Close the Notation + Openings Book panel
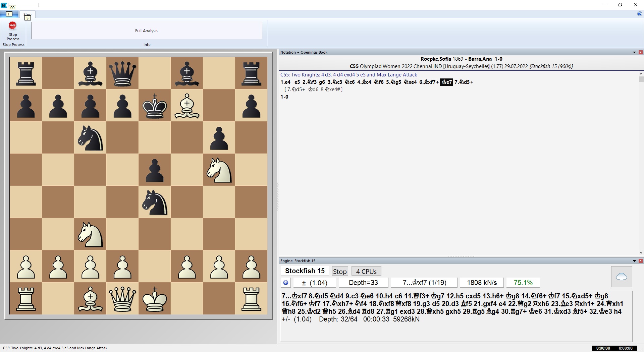Viewport: 644px width, 352px height. (641, 52)
